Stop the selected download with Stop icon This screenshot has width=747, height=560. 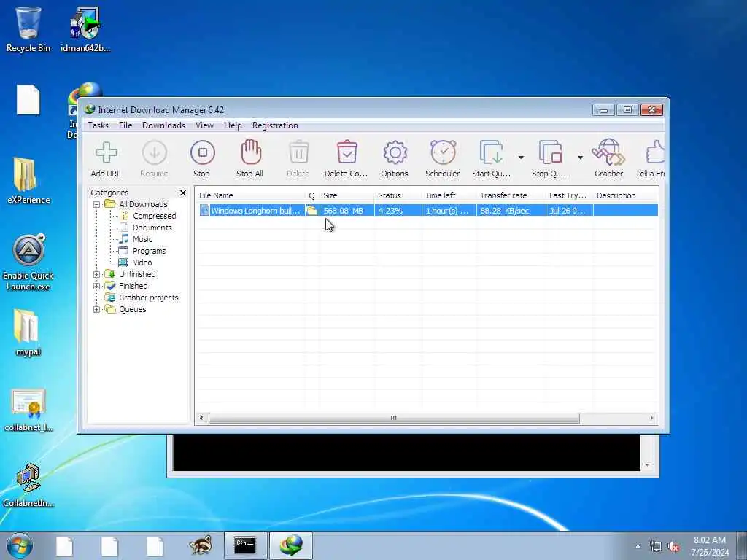coord(203,153)
